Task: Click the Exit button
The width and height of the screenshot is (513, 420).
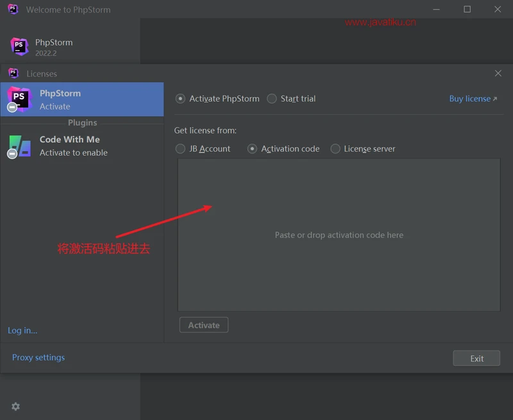Action: coord(476,358)
